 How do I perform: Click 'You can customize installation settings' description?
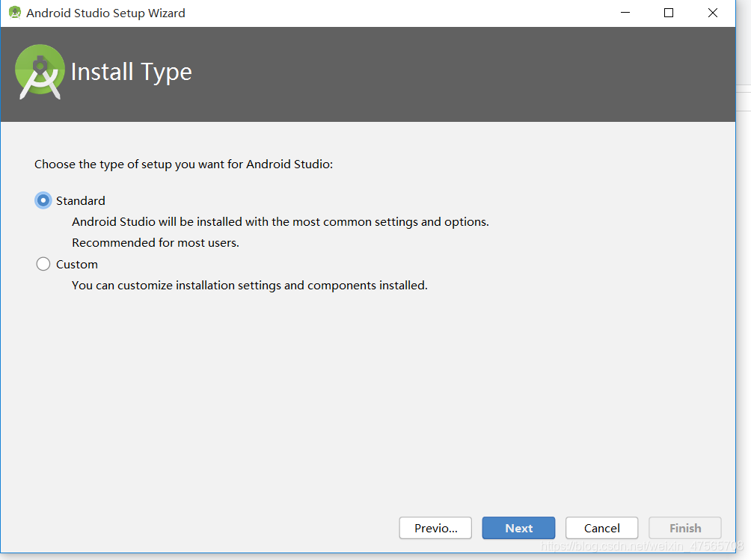[250, 286]
